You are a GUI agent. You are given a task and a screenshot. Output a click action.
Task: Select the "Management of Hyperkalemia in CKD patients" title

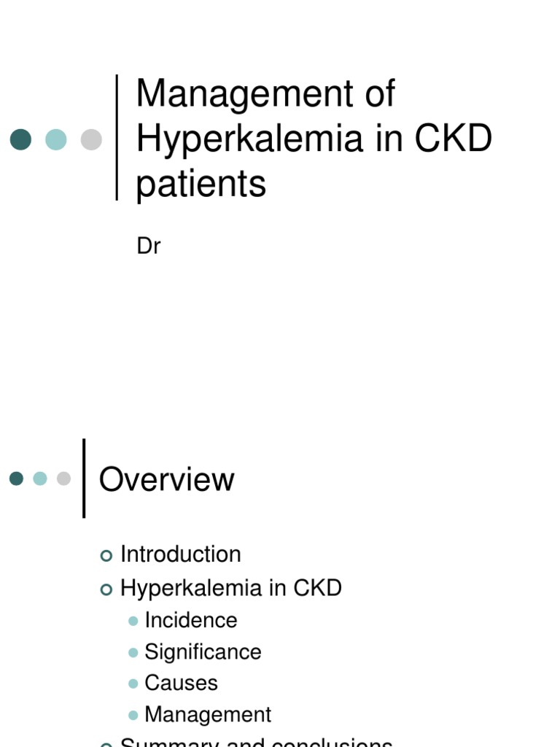pos(314,138)
